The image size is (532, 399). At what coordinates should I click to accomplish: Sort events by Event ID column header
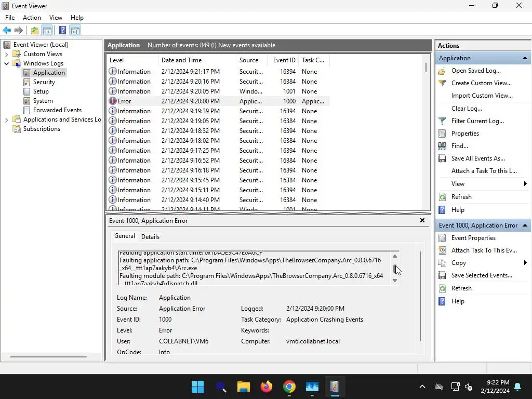283,60
